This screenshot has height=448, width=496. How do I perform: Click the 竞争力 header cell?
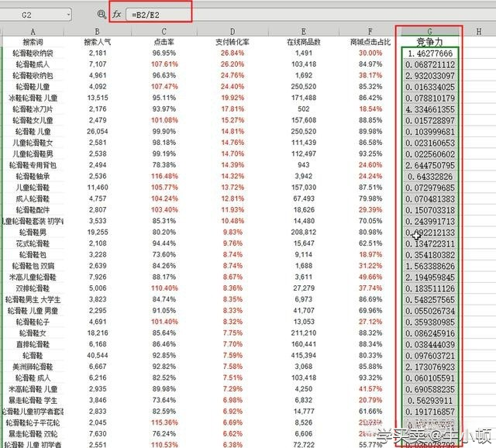point(430,43)
